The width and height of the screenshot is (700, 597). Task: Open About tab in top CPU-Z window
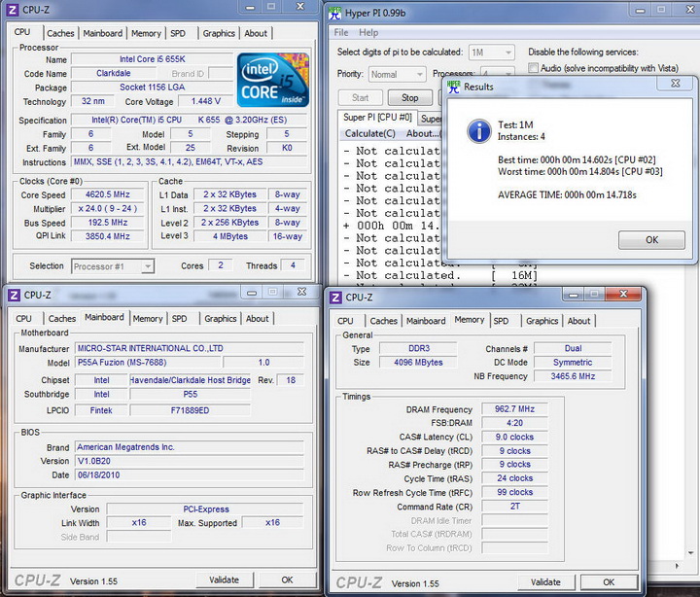[256, 33]
